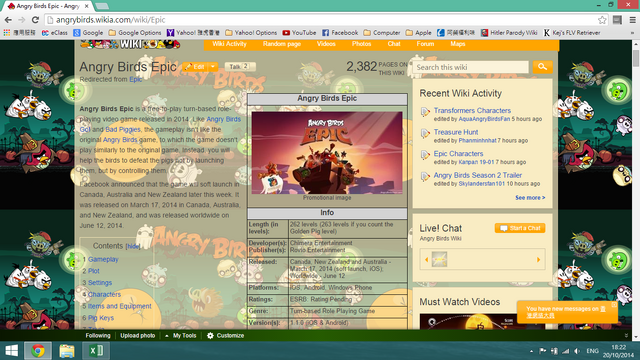Click the Following button in bottom toolbar
The height and width of the screenshot is (360, 640).
tap(98, 336)
